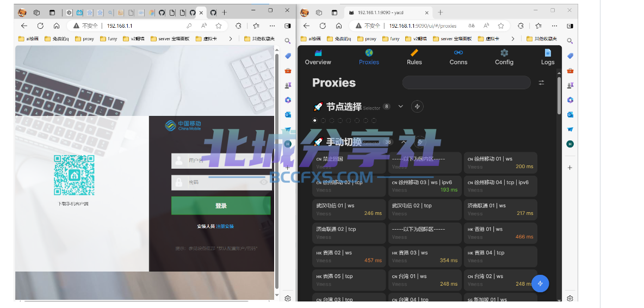Open 其他收藏夹 folder in left browser
Image resolution: width=644 pixels, height=308 pixels.
pyautogui.click(x=259, y=39)
